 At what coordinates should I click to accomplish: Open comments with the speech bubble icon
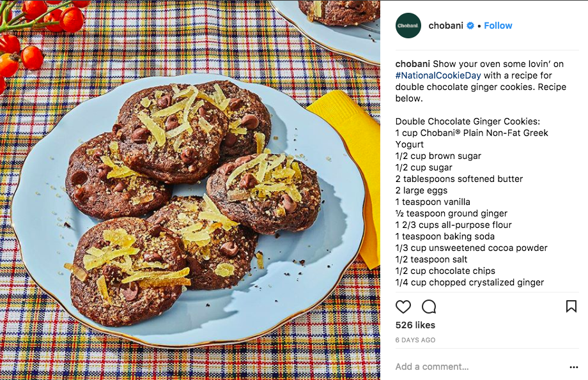(429, 307)
